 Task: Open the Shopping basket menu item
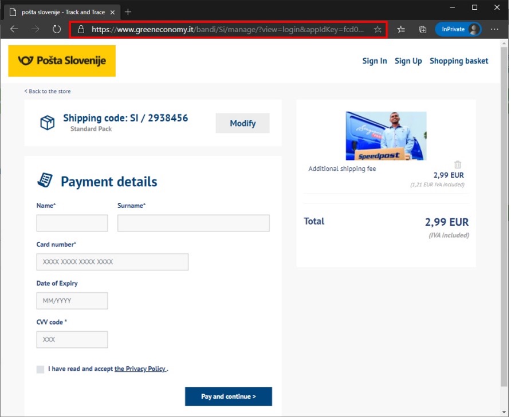(459, 61)
